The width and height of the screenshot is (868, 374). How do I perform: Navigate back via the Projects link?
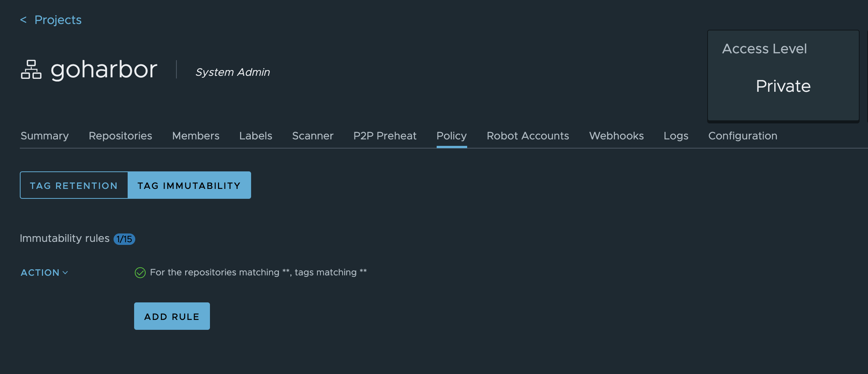click(x=58, y=19)
